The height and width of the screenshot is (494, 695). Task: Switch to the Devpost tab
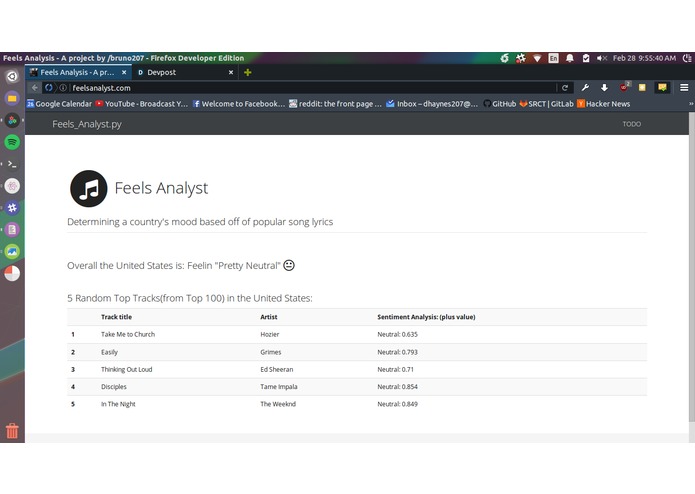pos(185,72)
